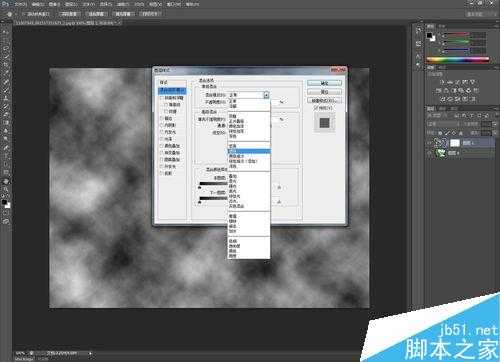The height and width of the screenshot is (362, 500).
Task: Hide the 图层 1 layer via its eye icon
Action: 430,143
